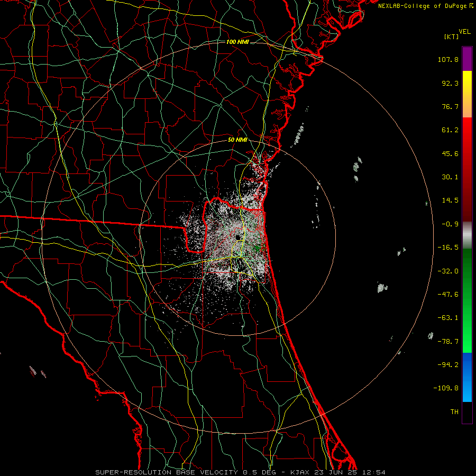
Task: Click the -94.2 legend value
Action: (x=448, y=365)
